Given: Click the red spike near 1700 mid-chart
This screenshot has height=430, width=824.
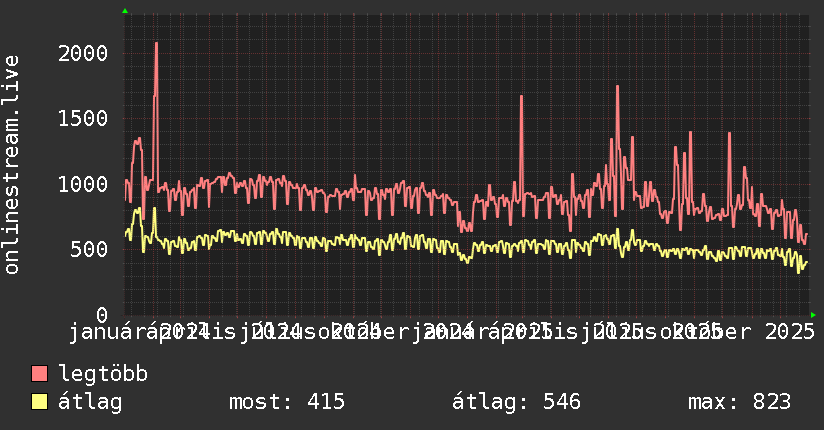Looking at the screenshot, I should (x=521, y=97).
